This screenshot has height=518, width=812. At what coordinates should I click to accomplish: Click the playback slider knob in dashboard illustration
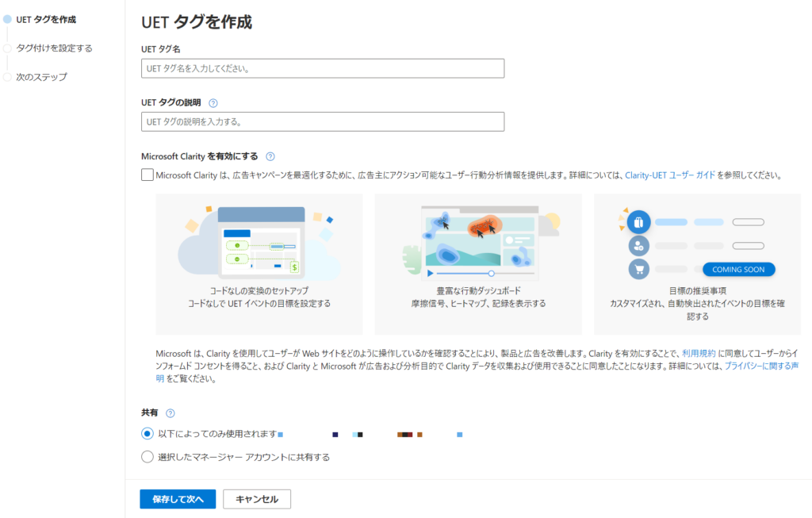pyautogui.click(x=491, y=273)
